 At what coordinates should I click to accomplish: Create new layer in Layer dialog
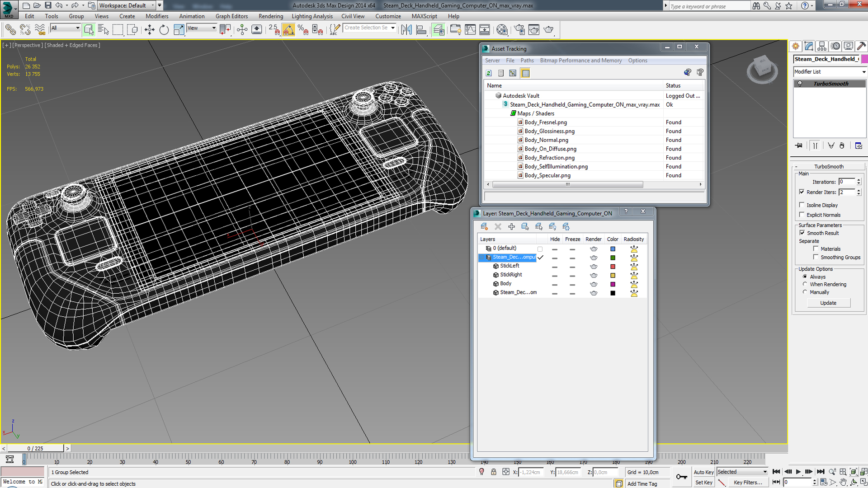(484, 226)
